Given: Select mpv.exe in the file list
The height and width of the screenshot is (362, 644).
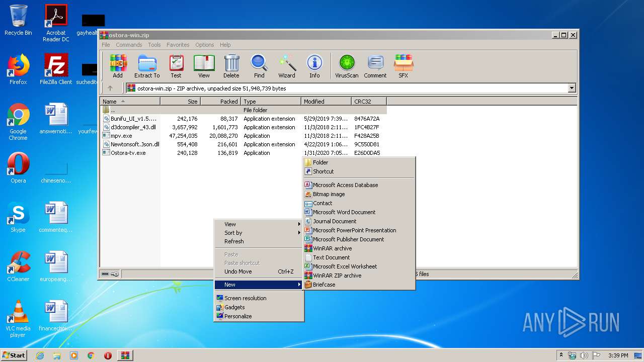Looking at the screenshot, I should tap(244, 136).
